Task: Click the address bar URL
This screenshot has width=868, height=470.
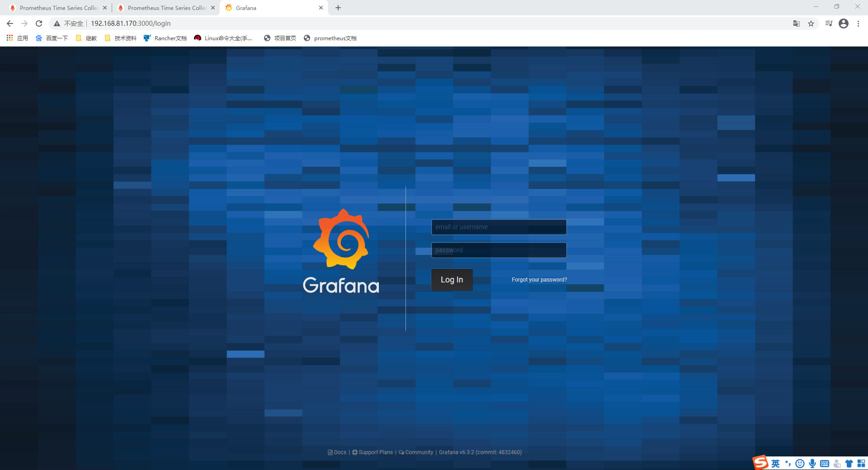Action: [x=131, y=23]
